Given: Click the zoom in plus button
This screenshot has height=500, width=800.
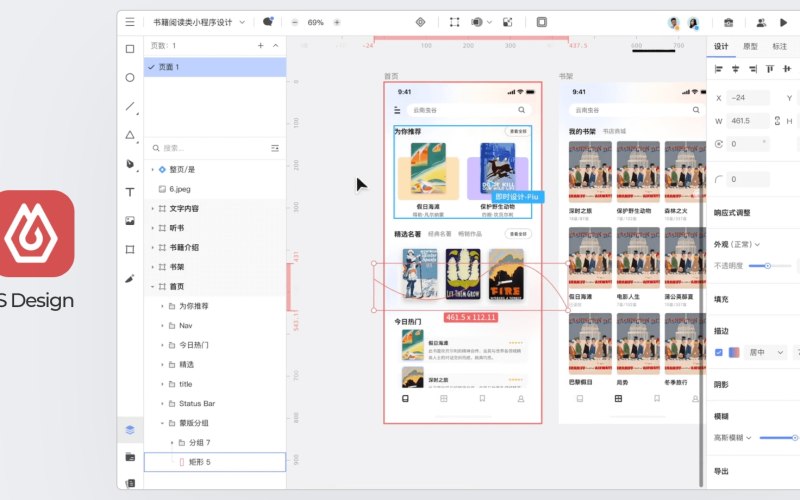Looking at the screenshot, I should pos(337,22).
